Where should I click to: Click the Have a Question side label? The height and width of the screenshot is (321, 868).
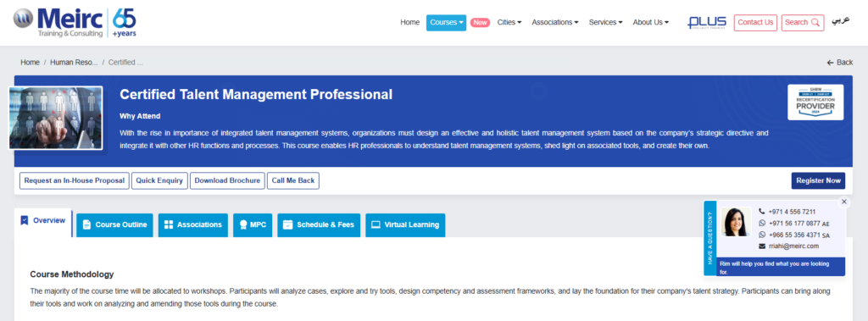click(709, 238)
